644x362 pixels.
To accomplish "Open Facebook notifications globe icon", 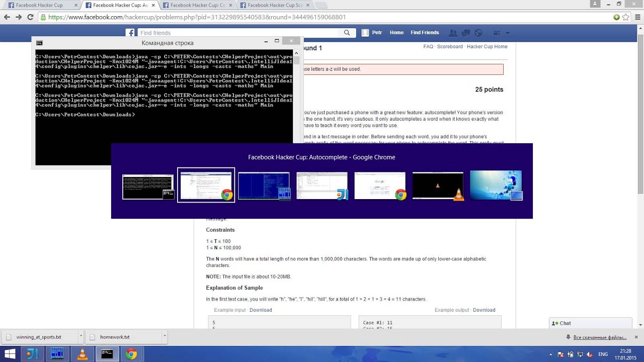I will point(478,33).
